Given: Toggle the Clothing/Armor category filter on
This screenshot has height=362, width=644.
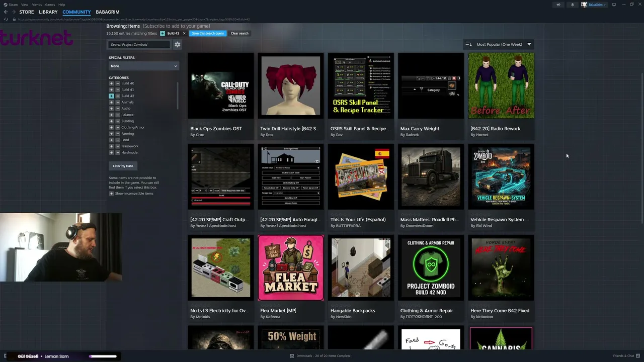Looking at the screenshot, I should (111, 127).
